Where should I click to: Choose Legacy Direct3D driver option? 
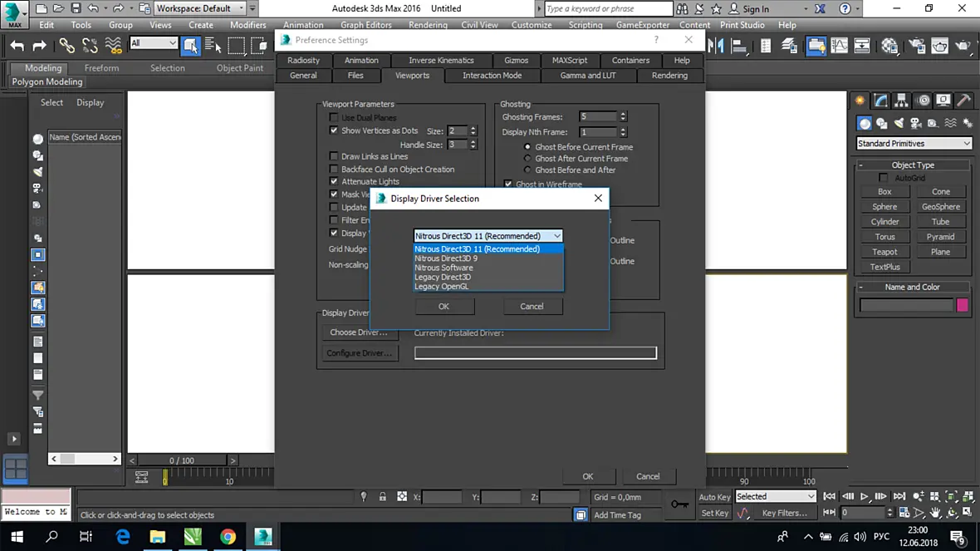488,277
